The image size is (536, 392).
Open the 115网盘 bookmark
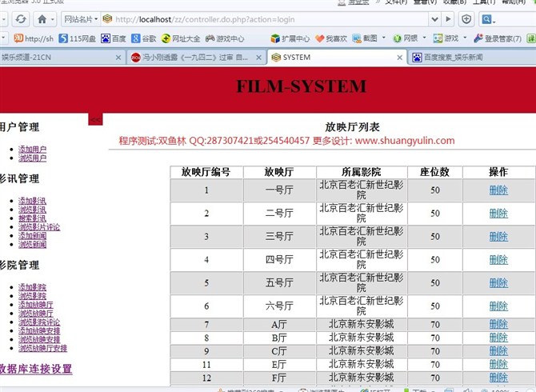78,38
